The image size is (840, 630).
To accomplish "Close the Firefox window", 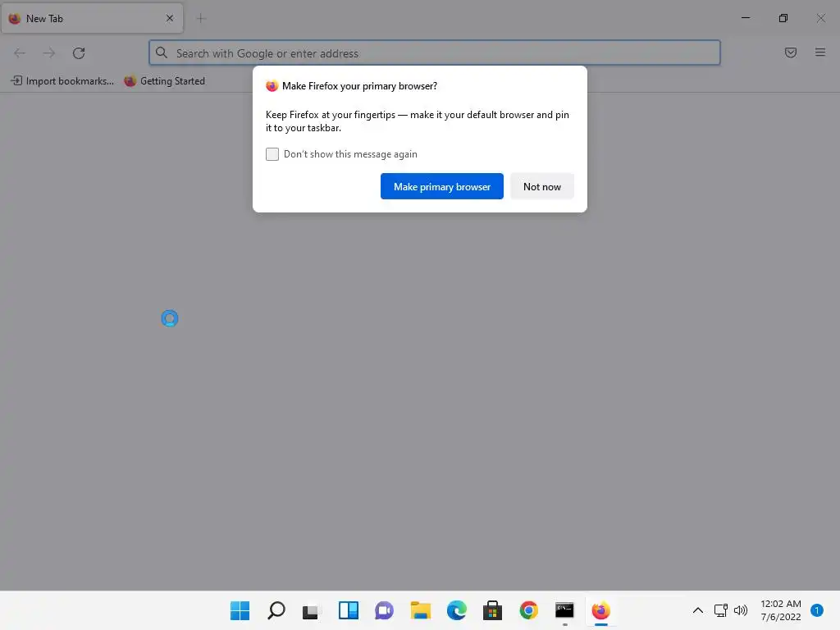I will pos(820,18).
